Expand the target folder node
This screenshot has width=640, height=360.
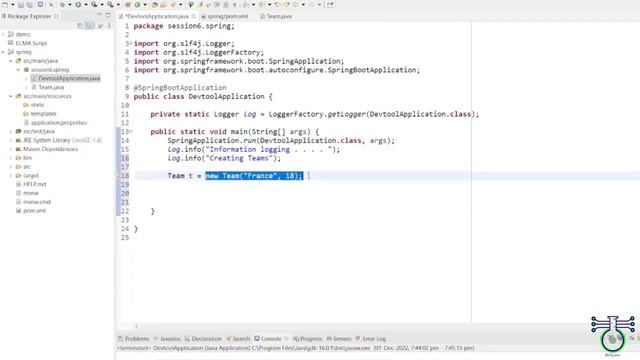click(11, 176)
